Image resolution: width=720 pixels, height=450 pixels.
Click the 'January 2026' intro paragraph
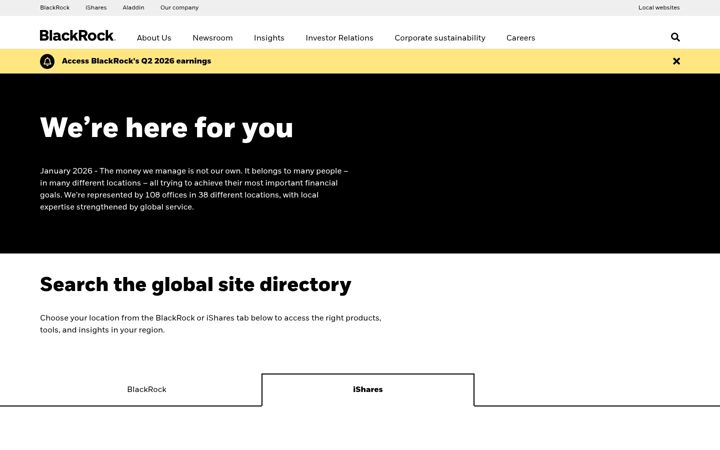[194, 189]
